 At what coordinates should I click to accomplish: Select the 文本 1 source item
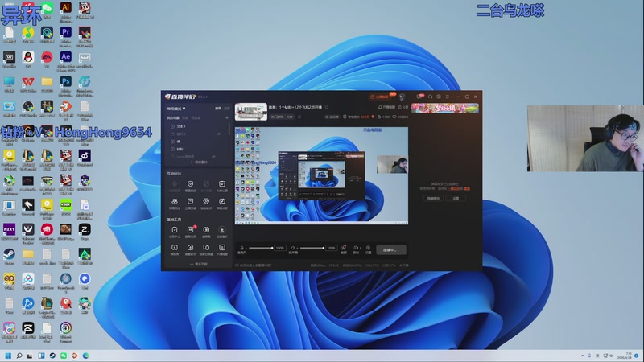pos(181,126)
